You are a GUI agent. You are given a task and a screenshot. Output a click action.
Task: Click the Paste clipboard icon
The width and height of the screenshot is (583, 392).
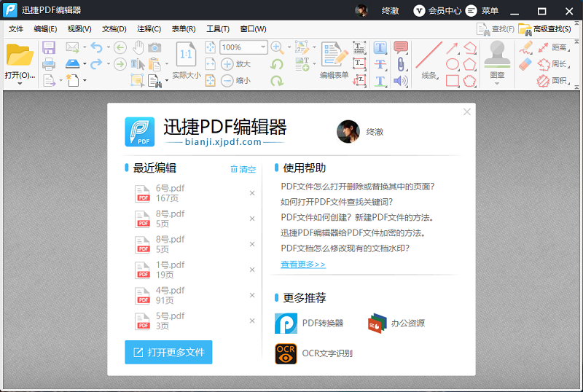(154, 64)
